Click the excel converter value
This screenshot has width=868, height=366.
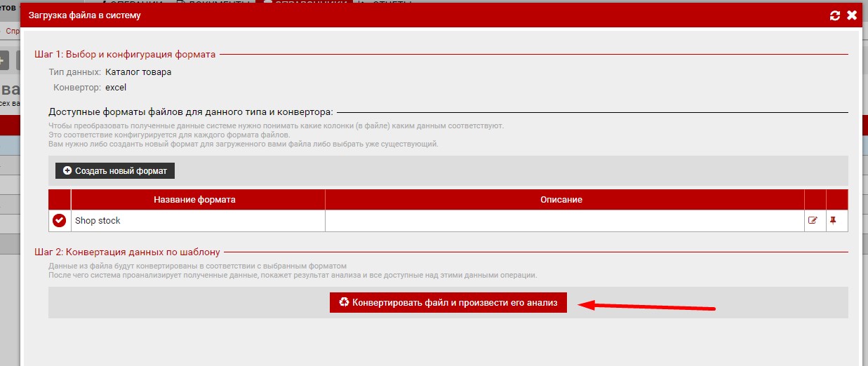pyautogui.click(x=116, y=88)
